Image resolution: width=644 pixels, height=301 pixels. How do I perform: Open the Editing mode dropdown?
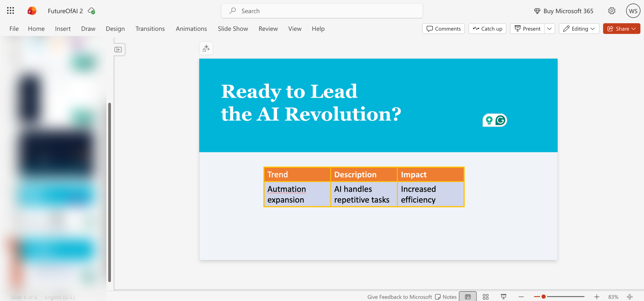(579, 29)
